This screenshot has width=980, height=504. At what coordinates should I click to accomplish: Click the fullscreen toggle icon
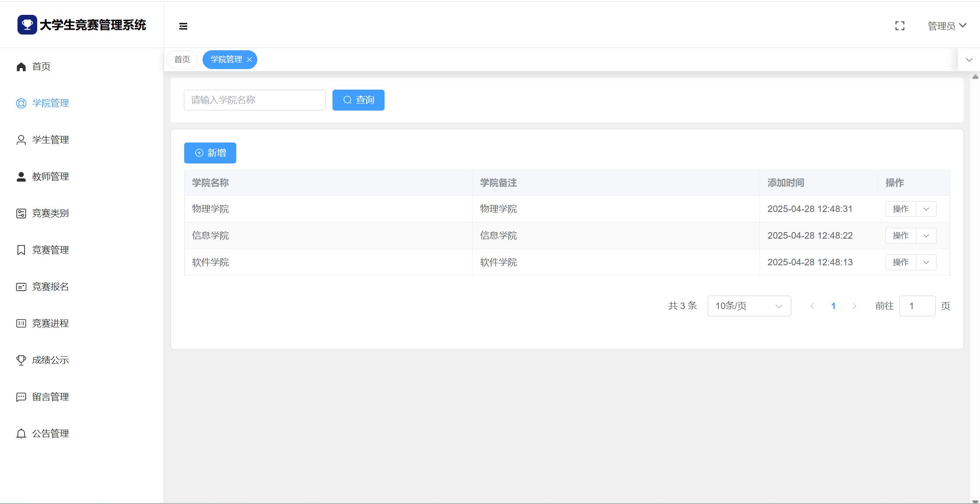(x=899, y=26)
